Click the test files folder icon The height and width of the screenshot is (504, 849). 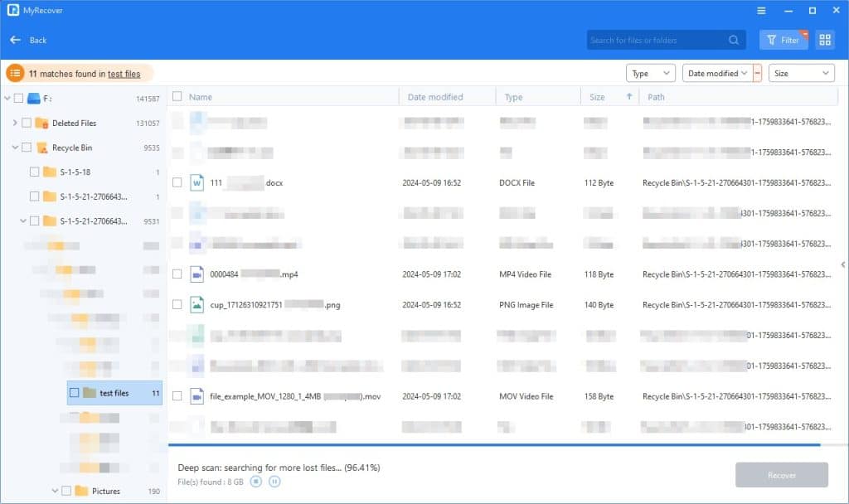[90, 393]
